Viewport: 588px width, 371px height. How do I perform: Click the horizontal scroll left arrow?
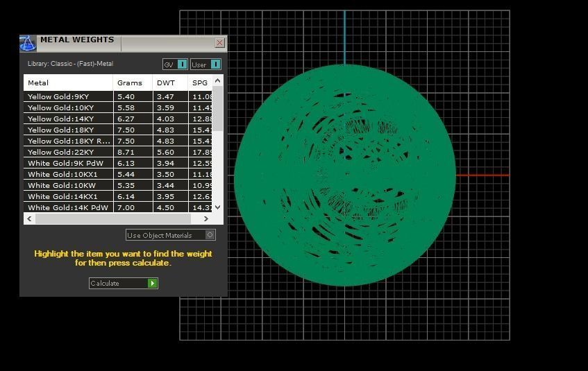tap(30, 219)
